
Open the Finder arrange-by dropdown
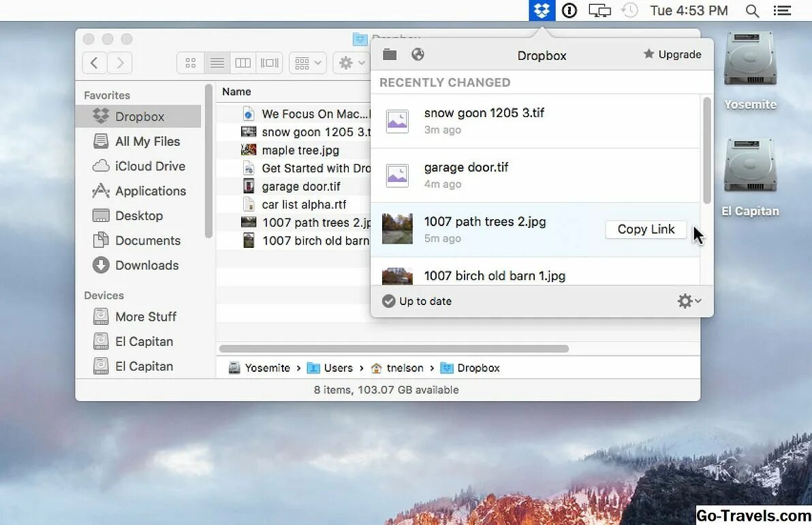[308, 63]
